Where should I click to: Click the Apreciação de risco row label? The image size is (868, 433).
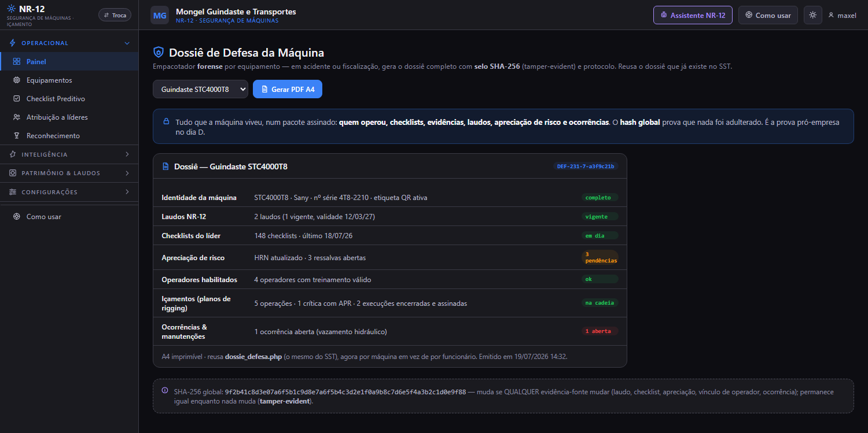coord(193,258)
